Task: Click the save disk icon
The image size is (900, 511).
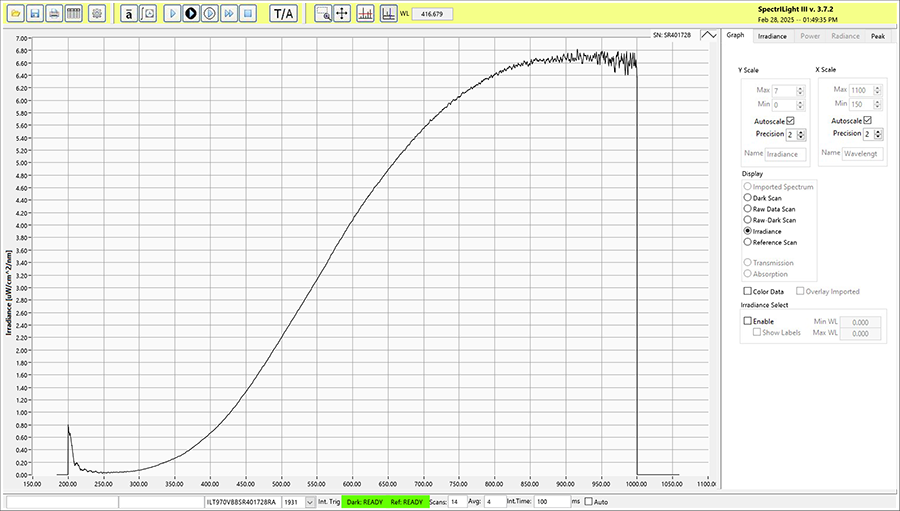Action: pyautogui.click(x=34, y=14)
